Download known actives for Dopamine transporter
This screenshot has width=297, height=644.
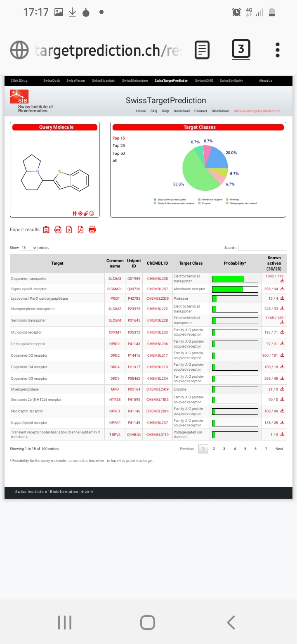tap(282, 281)
